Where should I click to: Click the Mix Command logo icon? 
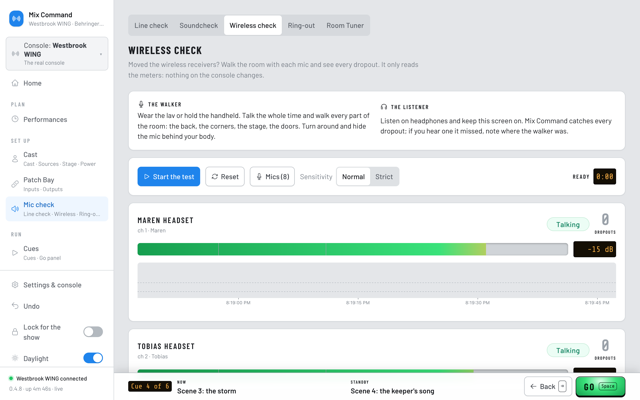[x=16, y=19]
